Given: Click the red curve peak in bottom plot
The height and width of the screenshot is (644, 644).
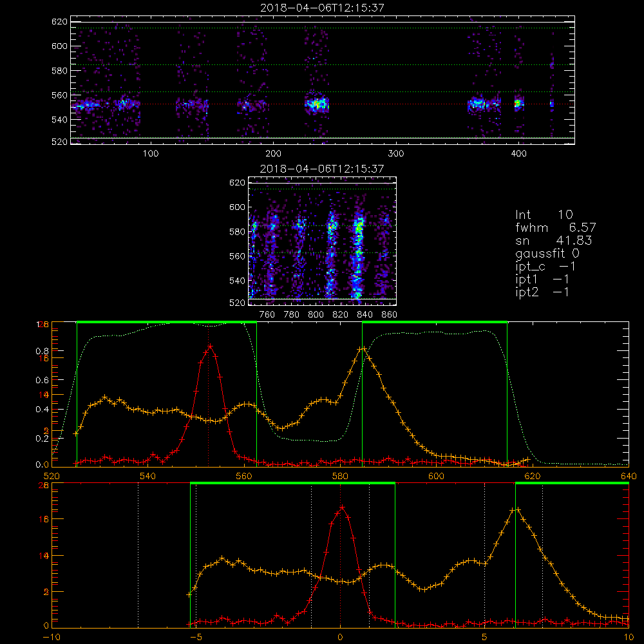Looking at the screenshot, I should point(342,507).
